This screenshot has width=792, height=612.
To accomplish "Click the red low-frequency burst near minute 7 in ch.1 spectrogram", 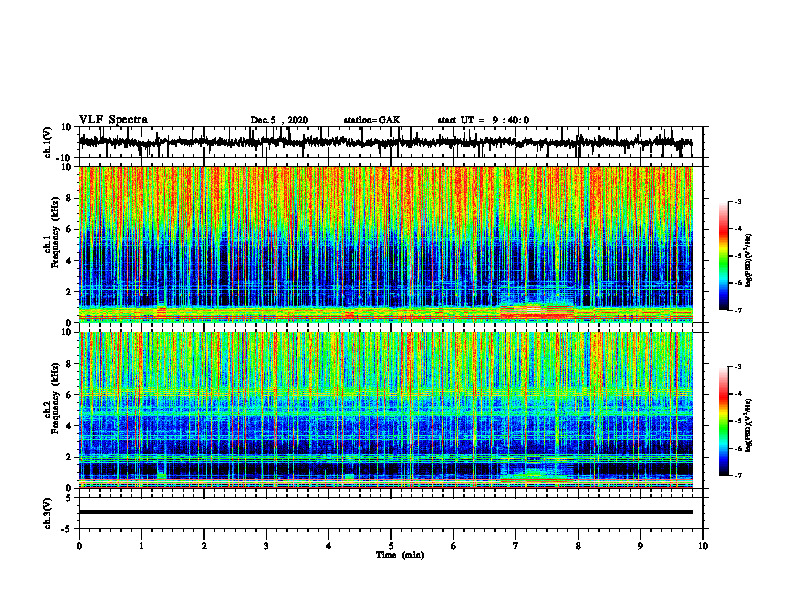I will point(536,311).
